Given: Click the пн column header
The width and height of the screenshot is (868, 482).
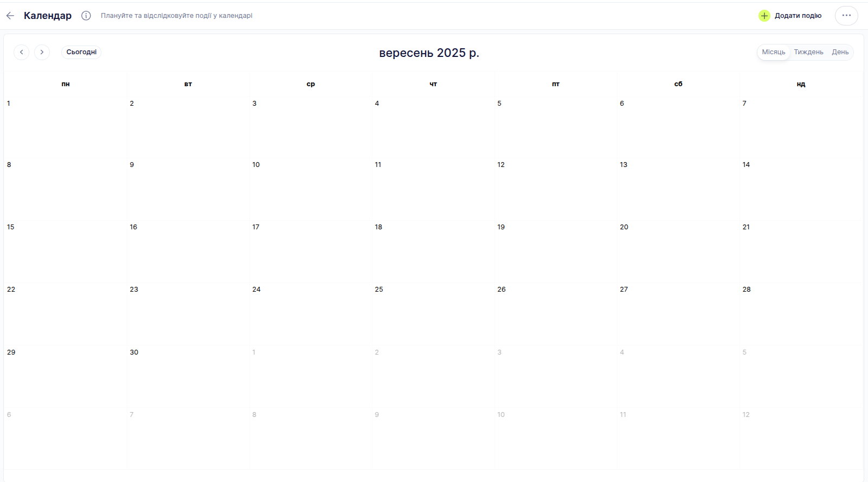Looking at the screenshot, I should [x=66, y=84].
